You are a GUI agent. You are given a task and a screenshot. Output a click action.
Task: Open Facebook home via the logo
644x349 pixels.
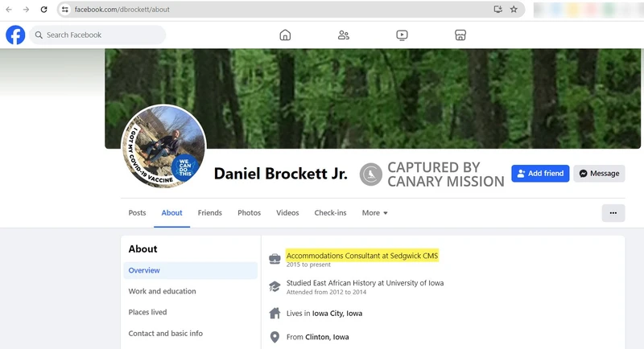pos(15,35)
